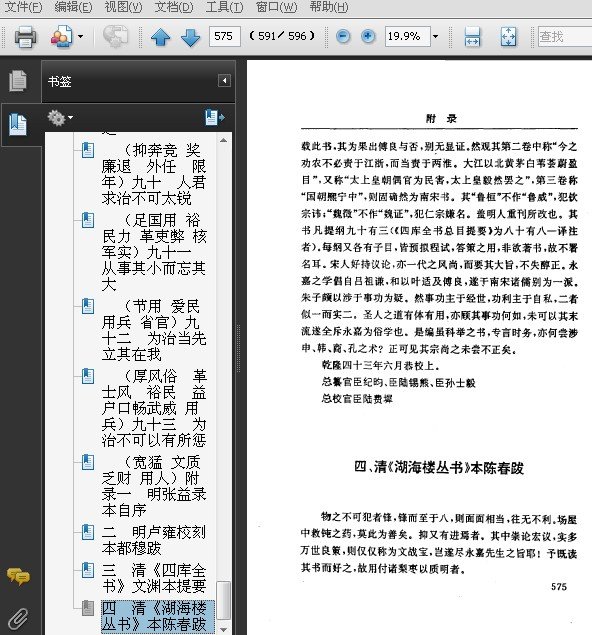Viewport: 592px width, 635px height.
Task: Click bookmark icon beside 九十三 entry
Action: click(x=88, y=376)
